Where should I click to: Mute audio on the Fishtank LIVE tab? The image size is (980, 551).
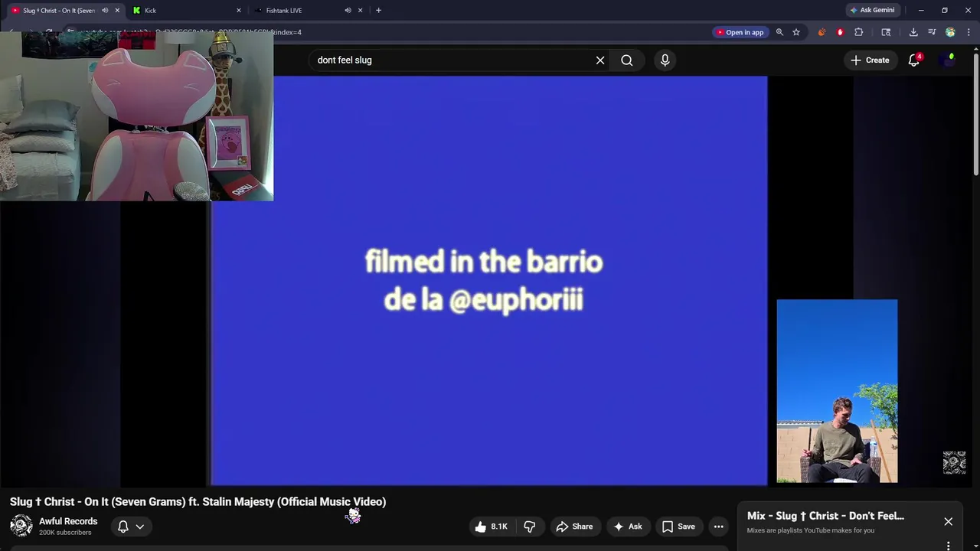click(348, 10)
